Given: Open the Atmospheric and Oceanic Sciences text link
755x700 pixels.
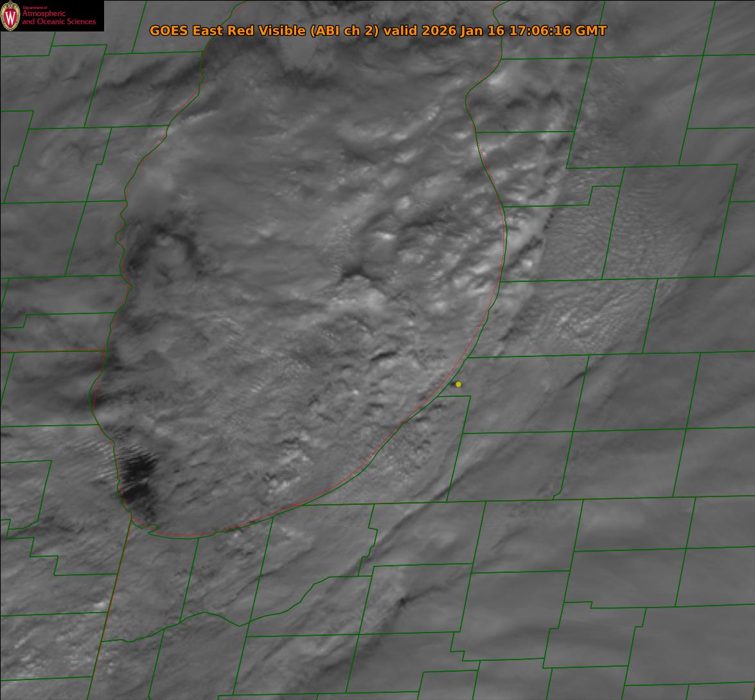Looking at the screenshot, I should [x=59, y=18].
